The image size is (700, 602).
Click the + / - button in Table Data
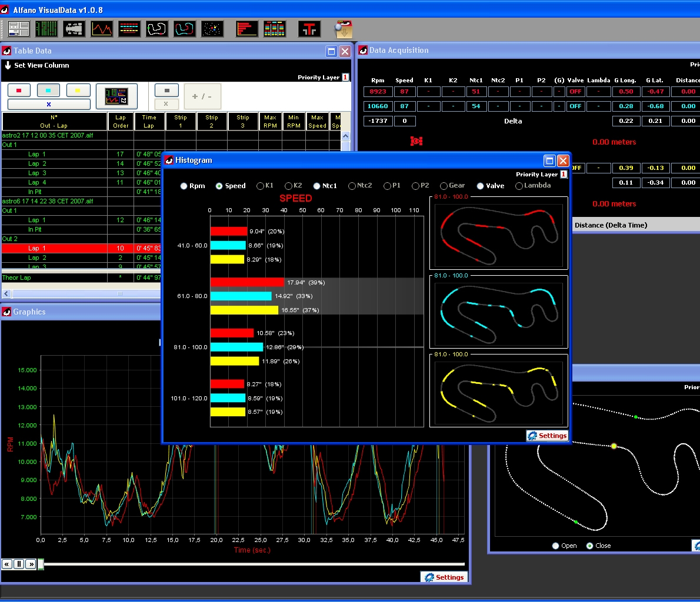pyautogui.click(x=202, y=96)
